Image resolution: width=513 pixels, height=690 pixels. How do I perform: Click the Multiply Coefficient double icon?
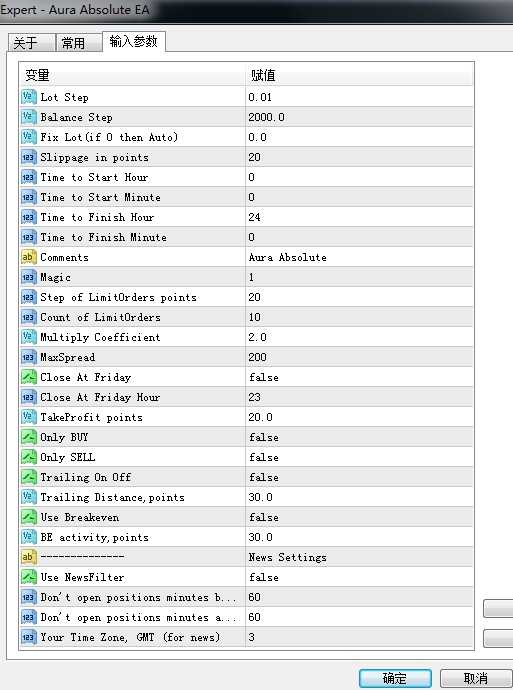click(29, 337)
